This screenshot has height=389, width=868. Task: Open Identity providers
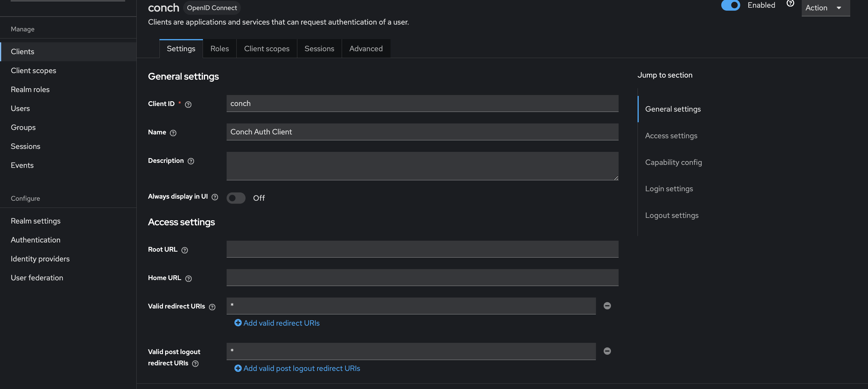click(x=68, y=258)
